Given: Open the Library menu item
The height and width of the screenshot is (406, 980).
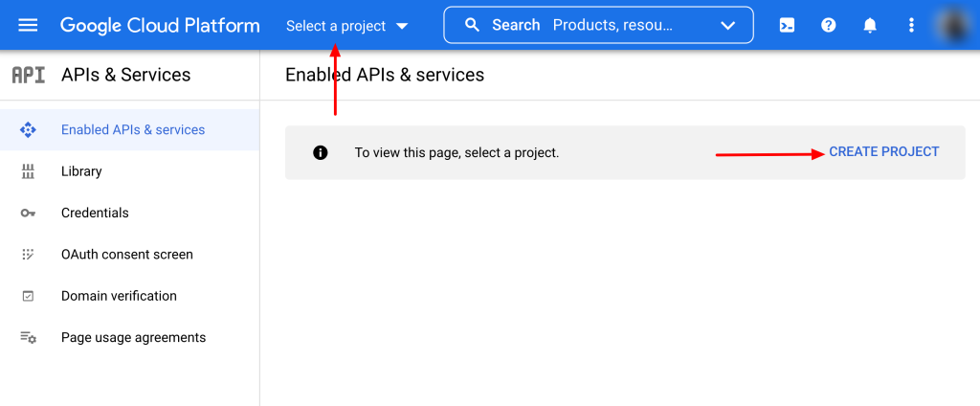Looking at the screenshot, I should [x=130, y=171].
